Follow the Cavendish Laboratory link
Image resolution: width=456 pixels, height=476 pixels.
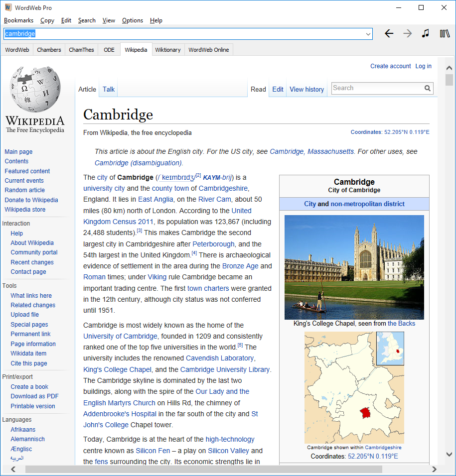(x=220, y=358)
